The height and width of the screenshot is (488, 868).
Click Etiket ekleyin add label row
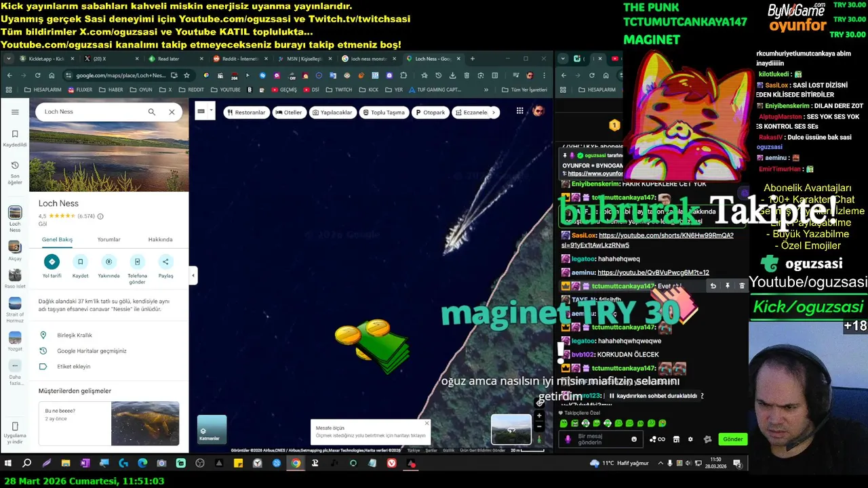pos(109,367)
